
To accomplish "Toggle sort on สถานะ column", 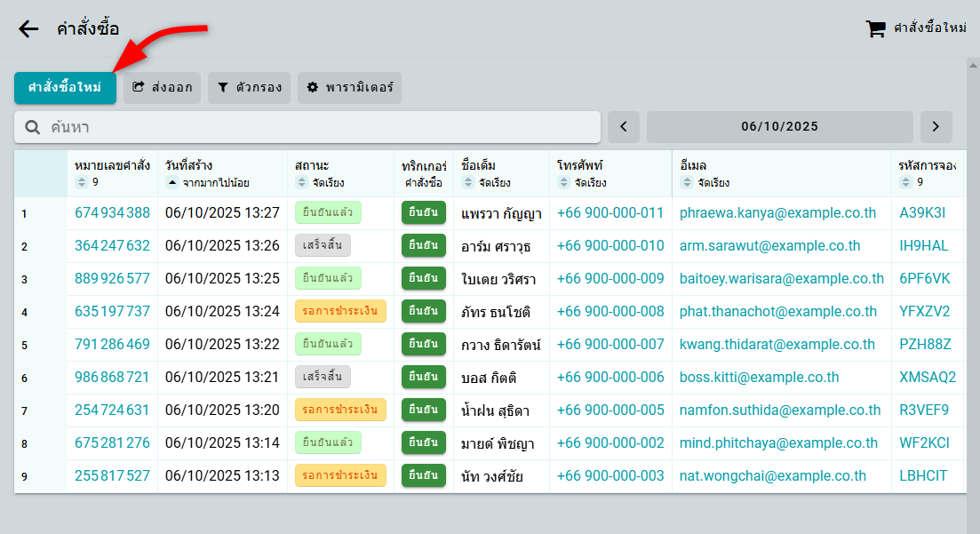I will [302, 182].
